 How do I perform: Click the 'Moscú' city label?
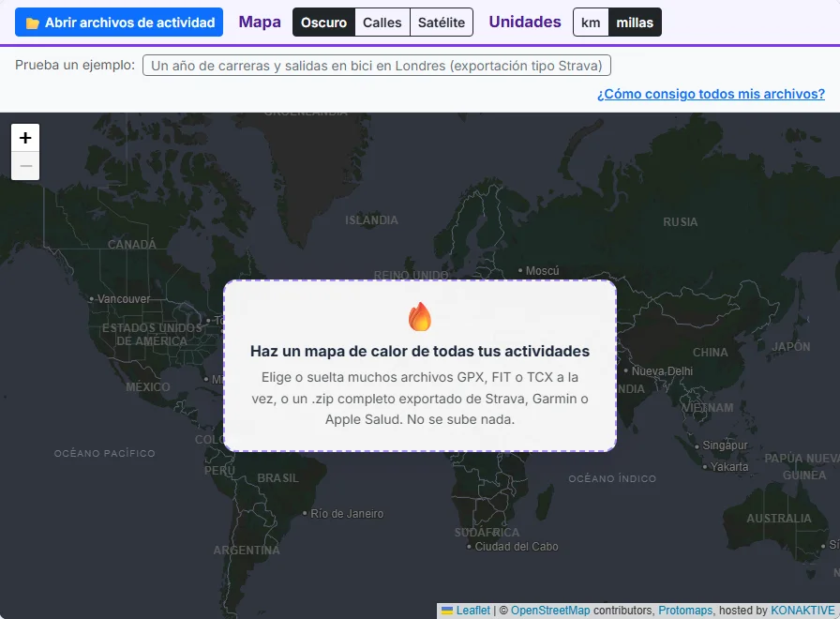pyautogui.click(x=542, y=271)
